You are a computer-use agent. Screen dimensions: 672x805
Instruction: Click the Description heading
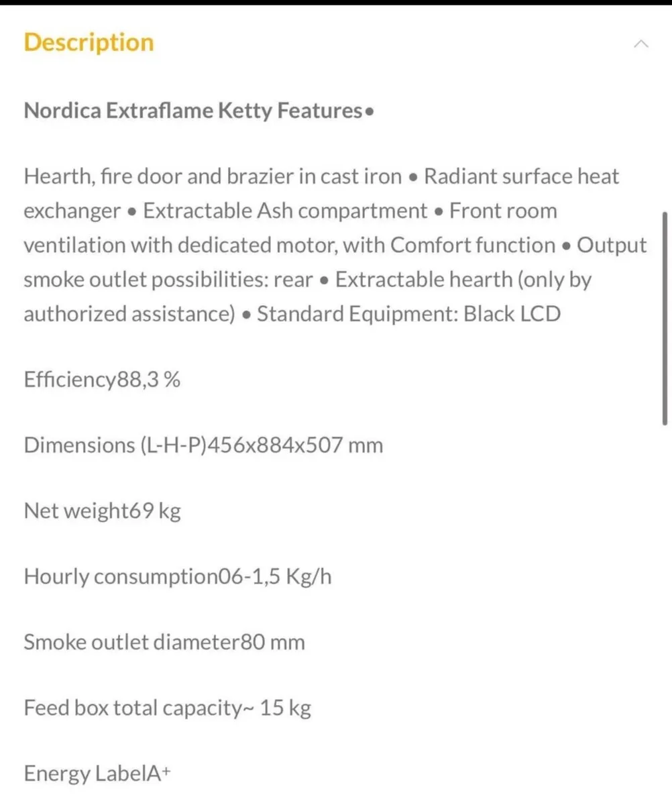point(89,42)
